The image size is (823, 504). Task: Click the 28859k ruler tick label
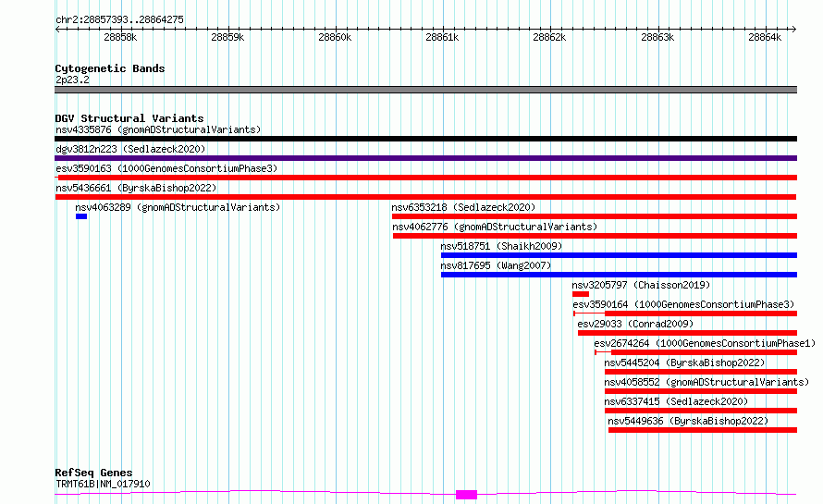point(227,37)
